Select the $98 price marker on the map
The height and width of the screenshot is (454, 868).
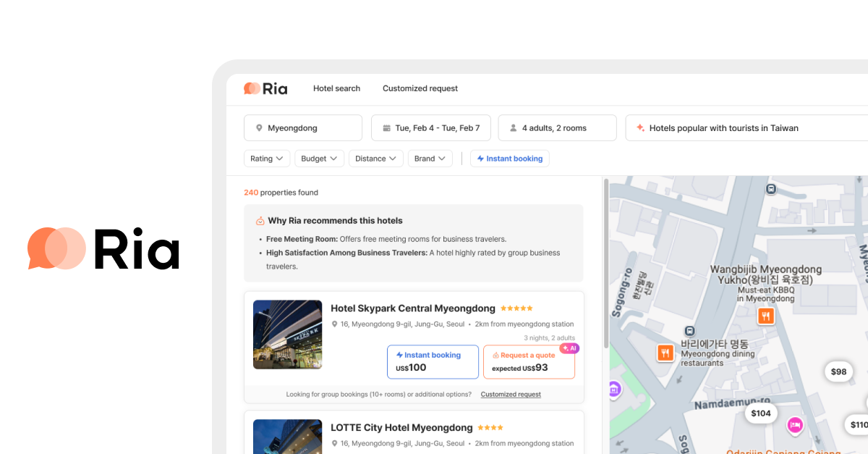coord(838,371)
